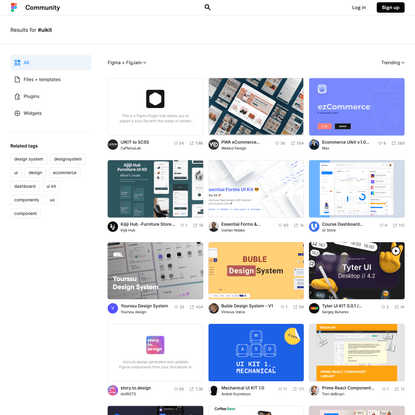Open the ezCommerce thumbnail
The width and height of the screenshot is (415, 415).
coord(357,107)
